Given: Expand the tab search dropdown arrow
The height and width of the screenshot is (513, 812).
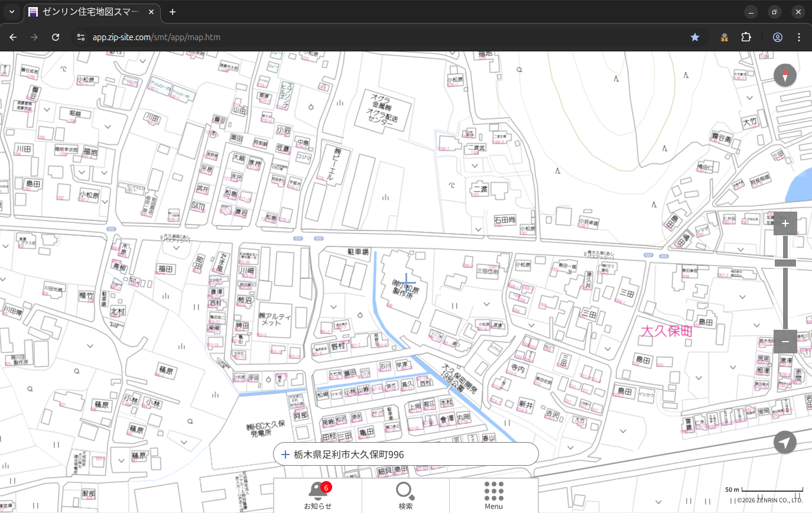Looking at the screenshot, I should (x=12, y=12).
